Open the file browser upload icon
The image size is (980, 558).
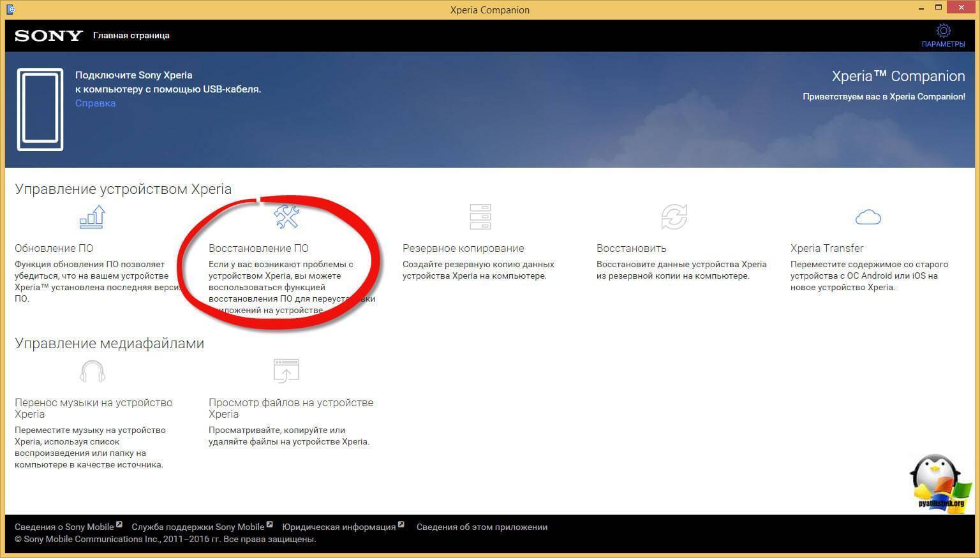(x=286, y=371)
